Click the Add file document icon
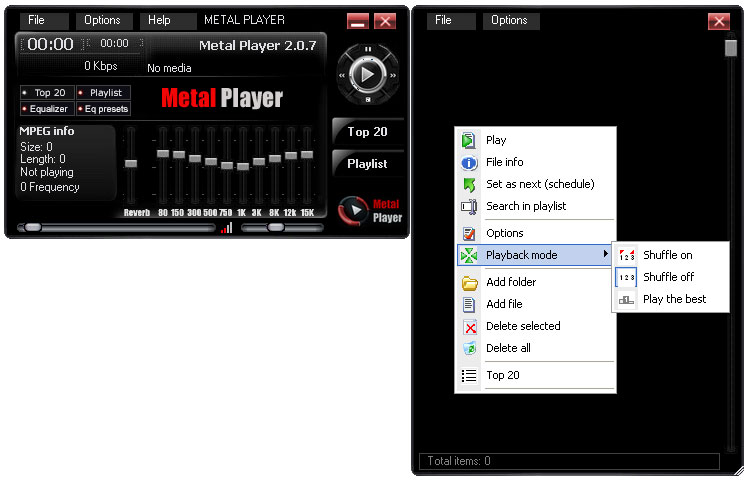This screenshot has height=480, width=748. point(469,304)
